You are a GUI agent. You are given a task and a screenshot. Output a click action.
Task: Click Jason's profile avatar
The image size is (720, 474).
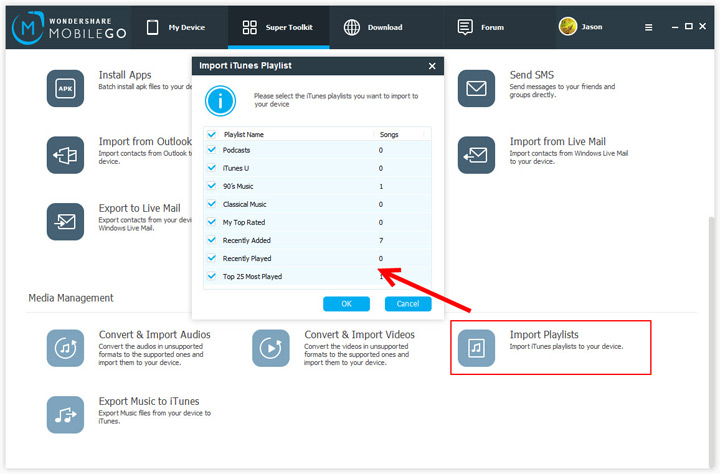coord(568,27)
